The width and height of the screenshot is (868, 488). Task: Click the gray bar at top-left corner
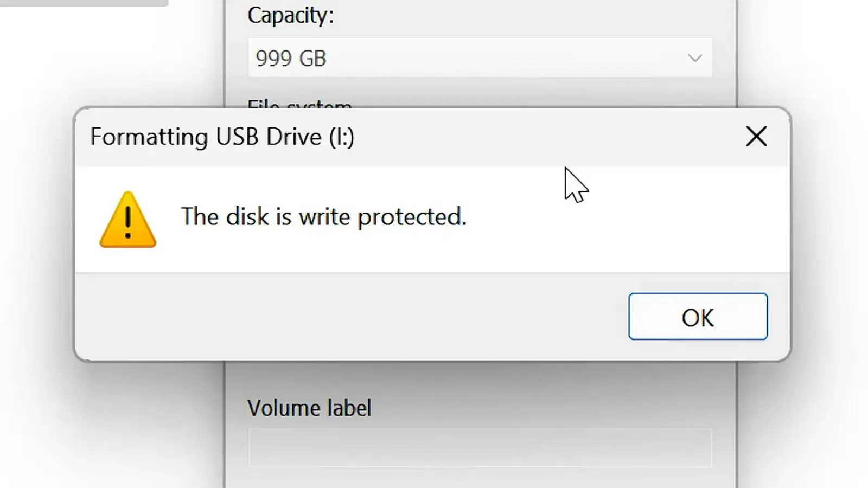point(84,3)
